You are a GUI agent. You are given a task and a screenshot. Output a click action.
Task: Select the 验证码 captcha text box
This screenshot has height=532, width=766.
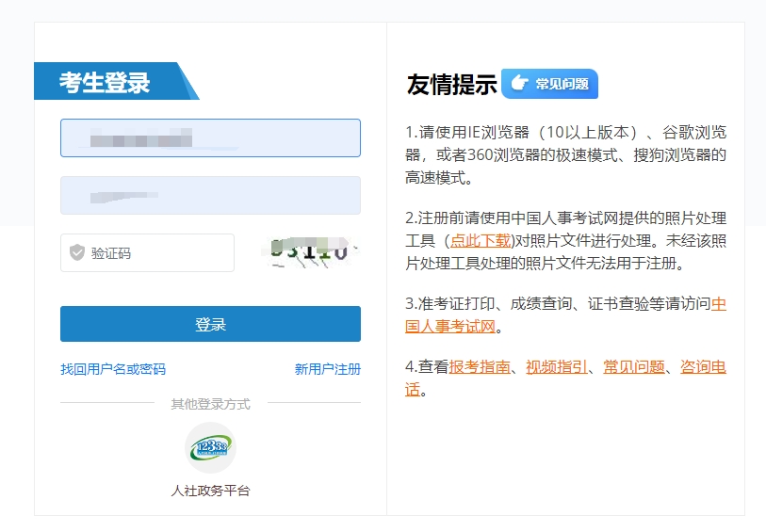[x=155, y=252]
